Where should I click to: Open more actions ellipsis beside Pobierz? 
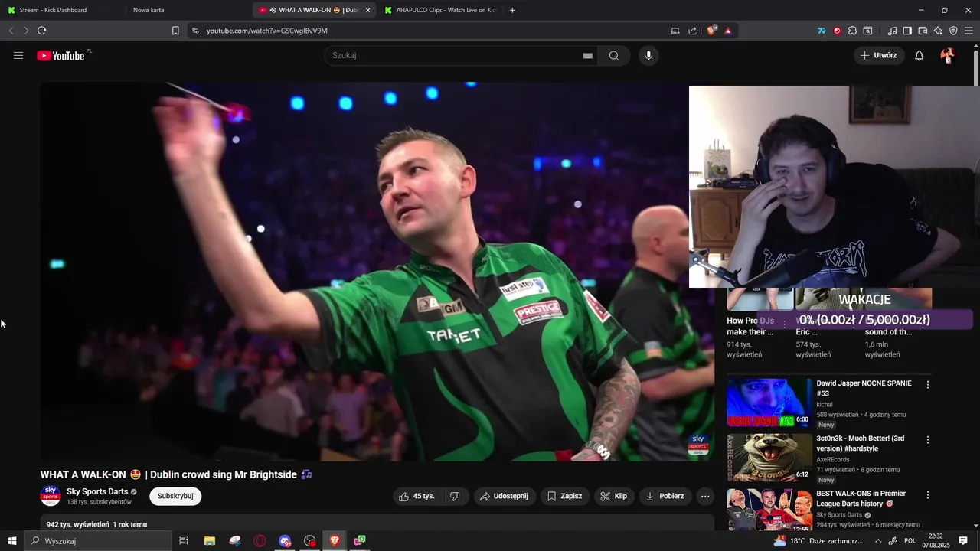click(705, 496)
